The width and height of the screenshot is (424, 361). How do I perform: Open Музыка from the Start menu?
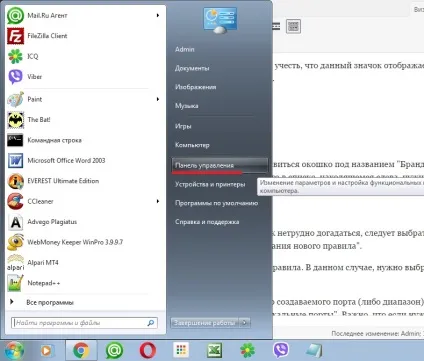187,106
